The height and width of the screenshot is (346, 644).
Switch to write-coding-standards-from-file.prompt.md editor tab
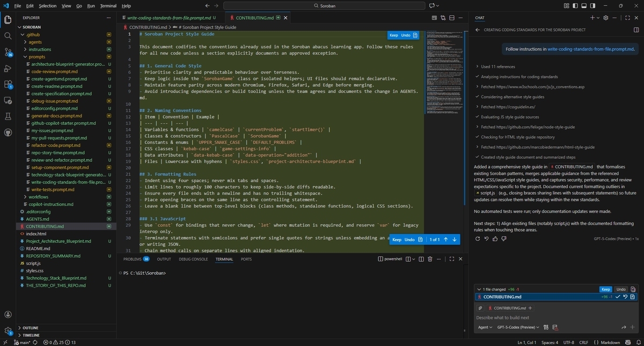tap(170, 18)
